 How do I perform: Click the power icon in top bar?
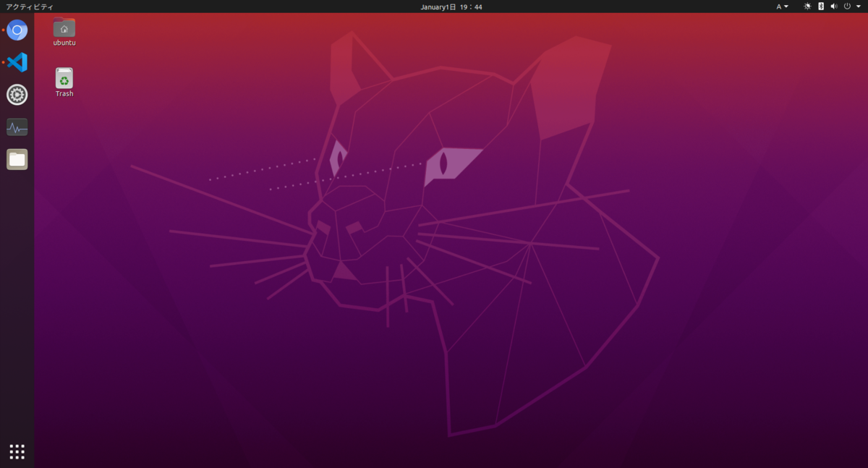pos(847,7)
